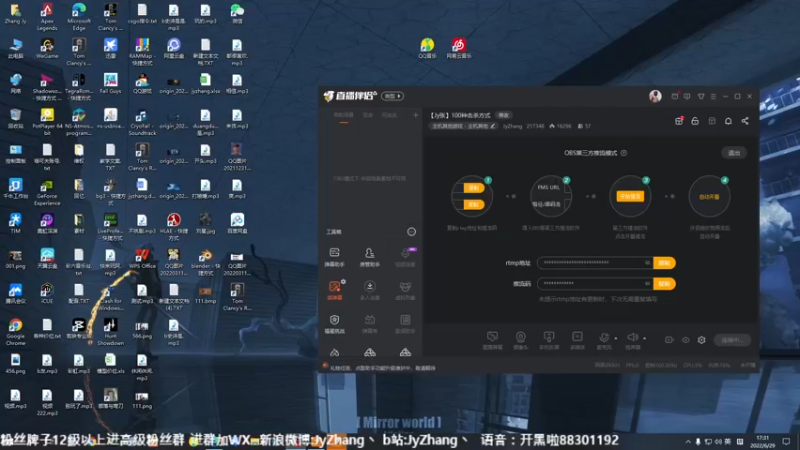
Task: Add a new scene with plus button
Action: [415, 115]
